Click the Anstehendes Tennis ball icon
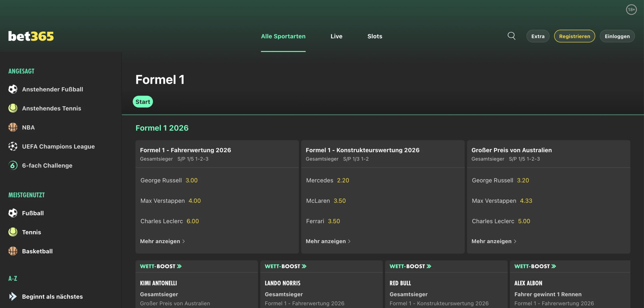Screen dimensions: 644x308 point(13,108)
